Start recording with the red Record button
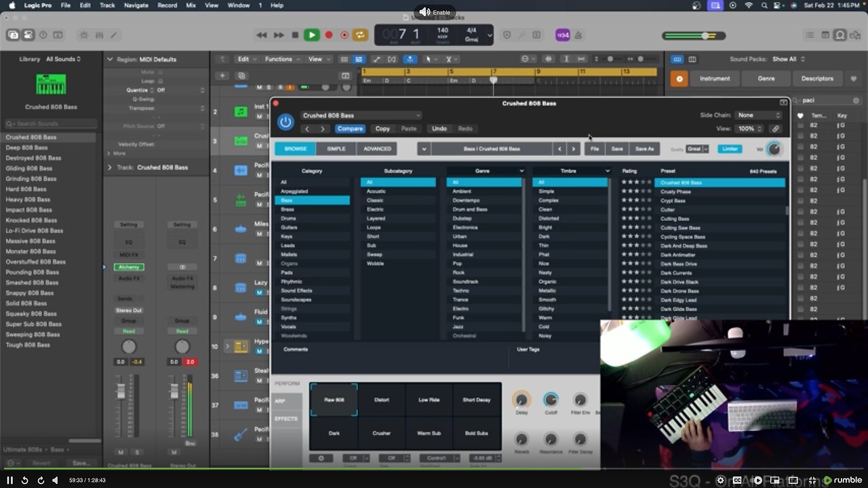 (329, 35)
